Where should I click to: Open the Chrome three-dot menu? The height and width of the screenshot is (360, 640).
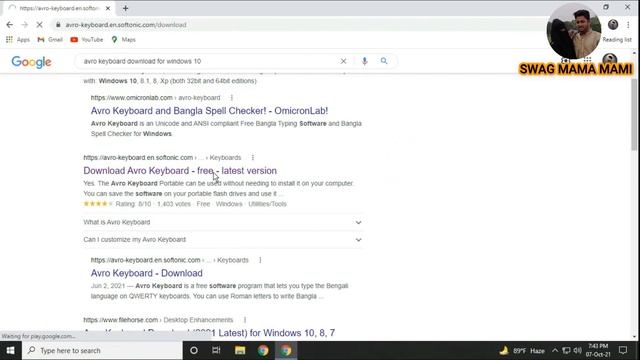coord(628,25)
